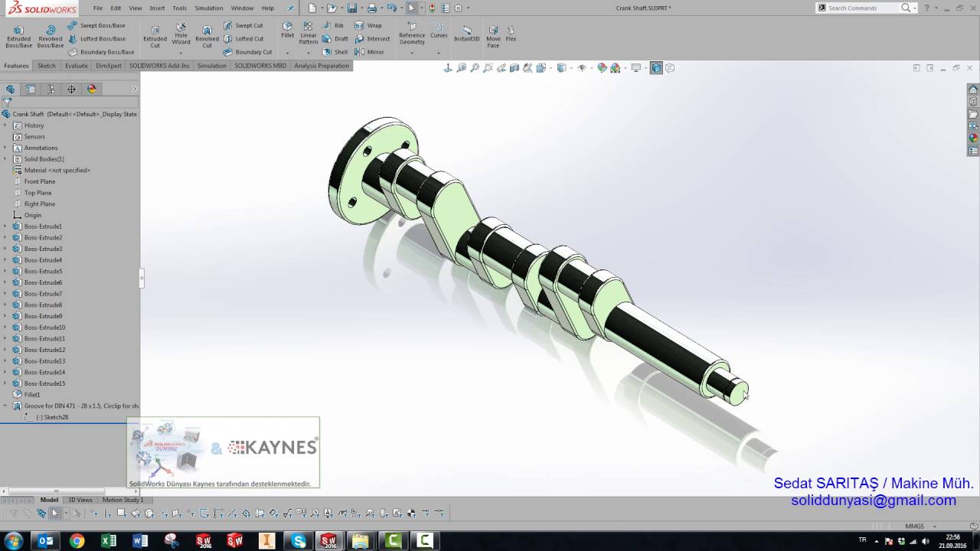The image size is (980, 551).
Task: Open the File menu
Action: (x=98, y=8)
